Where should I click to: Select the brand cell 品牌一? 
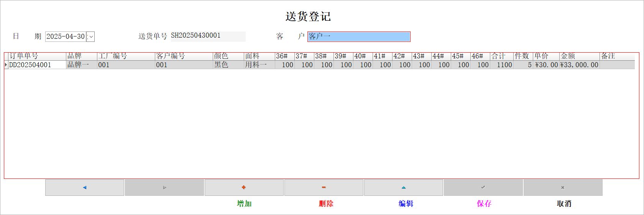point(82,65)
